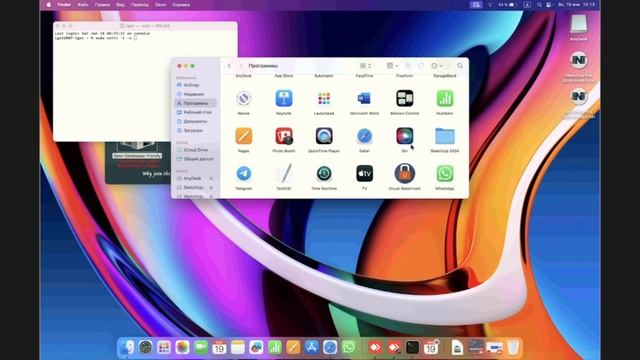Open iCloud Drive in Finder sidebar

[x=195, y=150]
